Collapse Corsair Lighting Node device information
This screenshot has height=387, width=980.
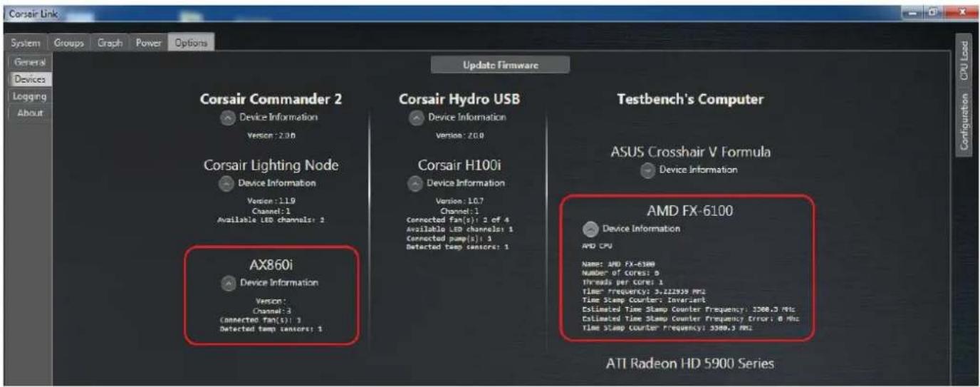[x=226, y=183]
